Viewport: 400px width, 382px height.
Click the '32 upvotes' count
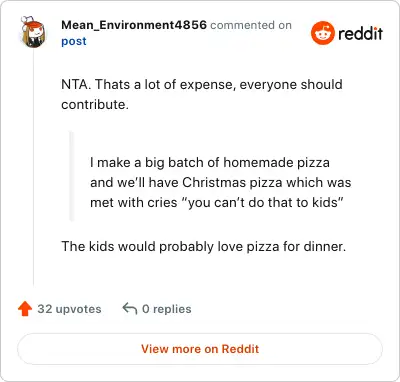(x=69, y=309)
